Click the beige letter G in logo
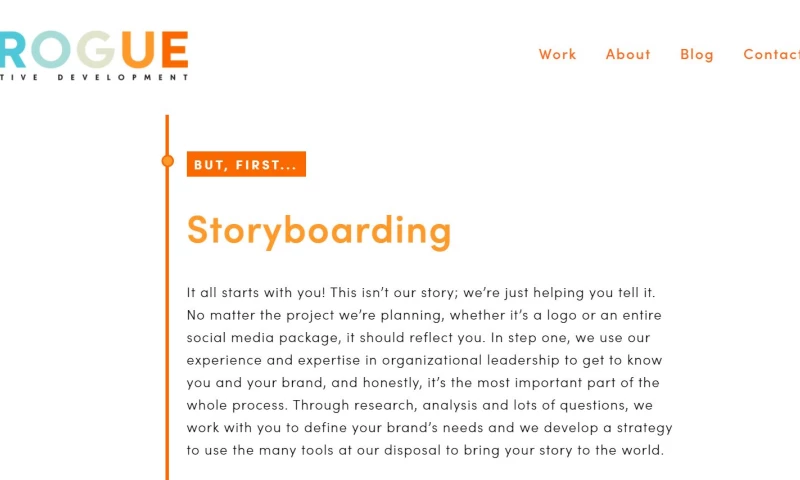This screenshot has height=480, width=800. [x=96, y=50]
